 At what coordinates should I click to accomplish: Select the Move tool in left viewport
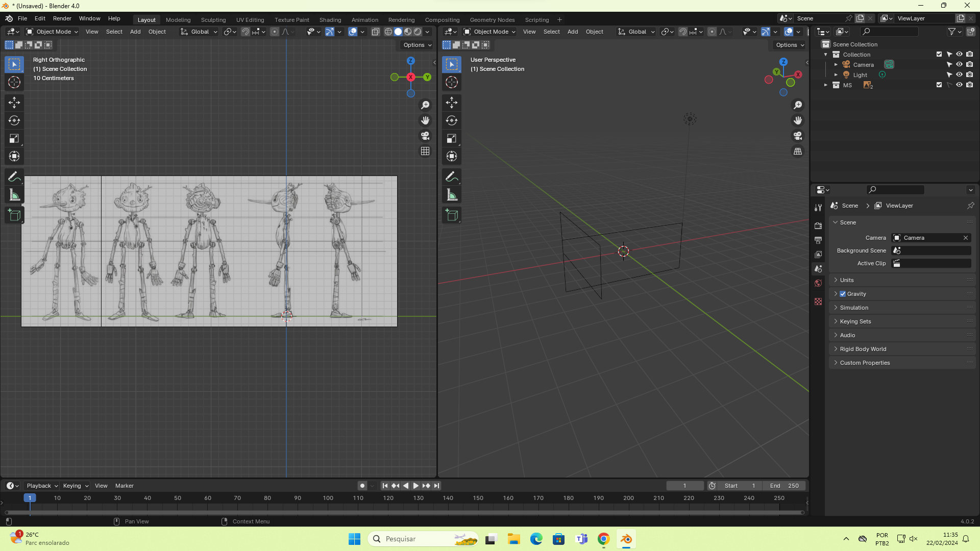click(x=14, y=103)
